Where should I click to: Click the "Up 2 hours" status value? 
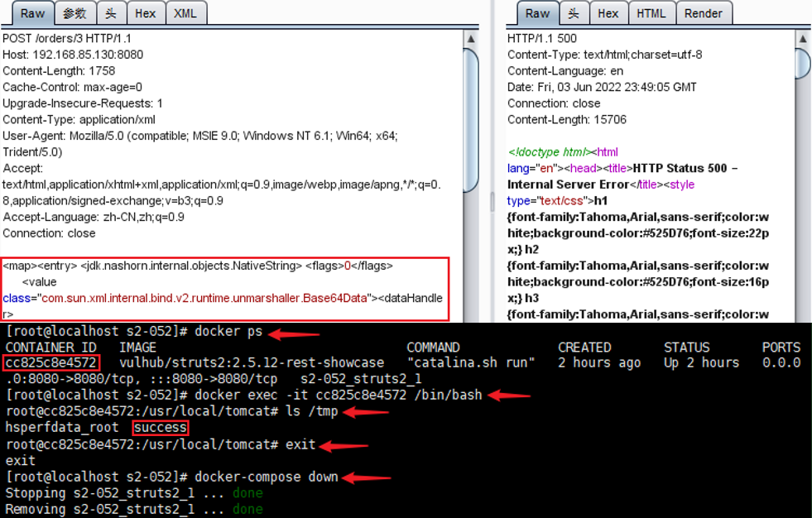pos(702,362)
